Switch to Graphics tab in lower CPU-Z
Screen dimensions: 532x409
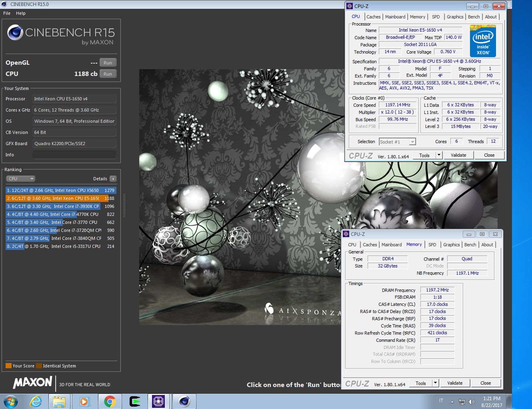coord(451,245)
